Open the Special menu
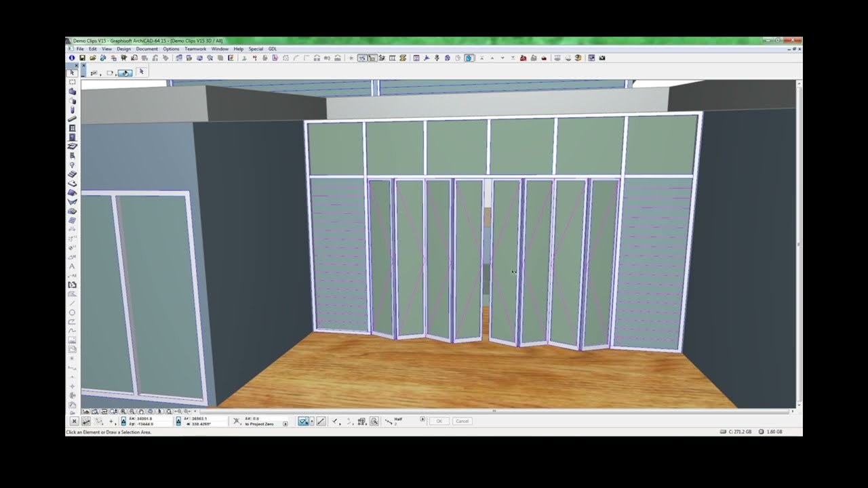Screen dimensions: 868x488 coord(256,49)
